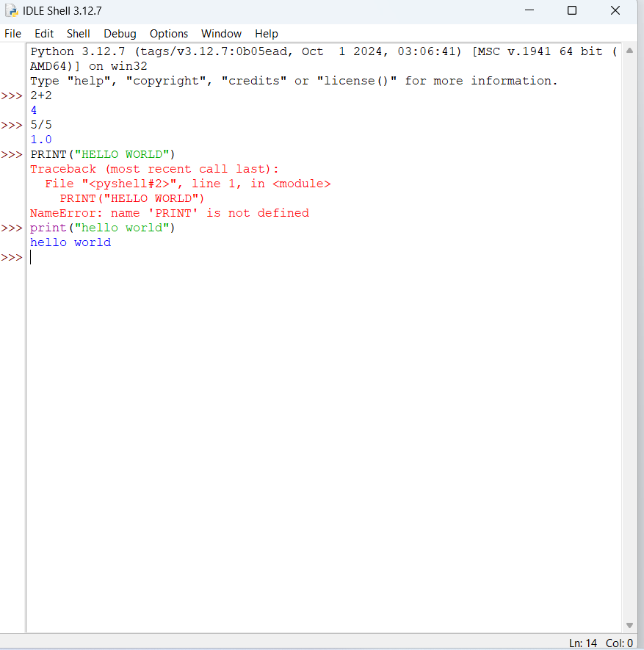The width and height of the screenshot is (644, 650).
Task: Click the NameError message line
Action: click(x=169, y=213)
